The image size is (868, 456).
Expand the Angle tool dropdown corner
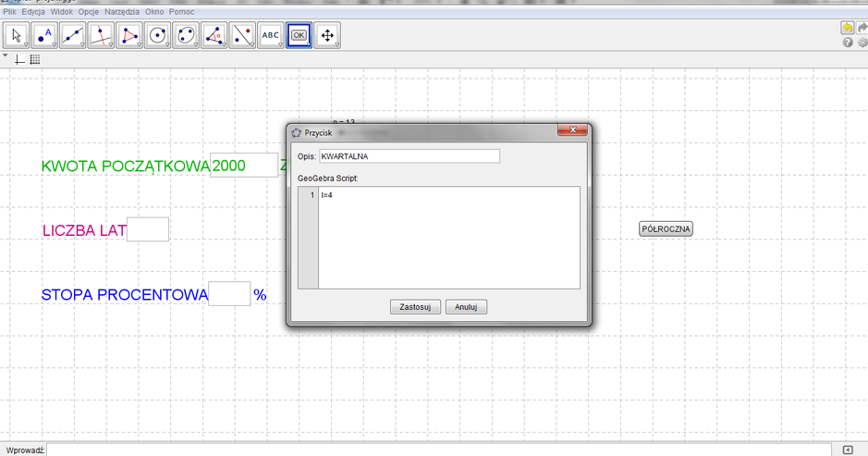coord(224,45)
